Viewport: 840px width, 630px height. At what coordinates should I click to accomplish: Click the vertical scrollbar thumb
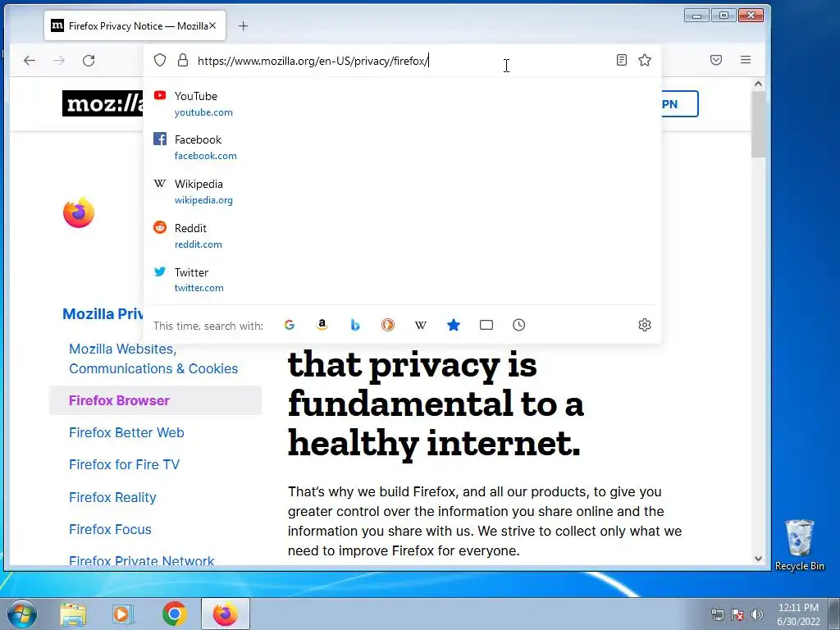pos(758,125)
